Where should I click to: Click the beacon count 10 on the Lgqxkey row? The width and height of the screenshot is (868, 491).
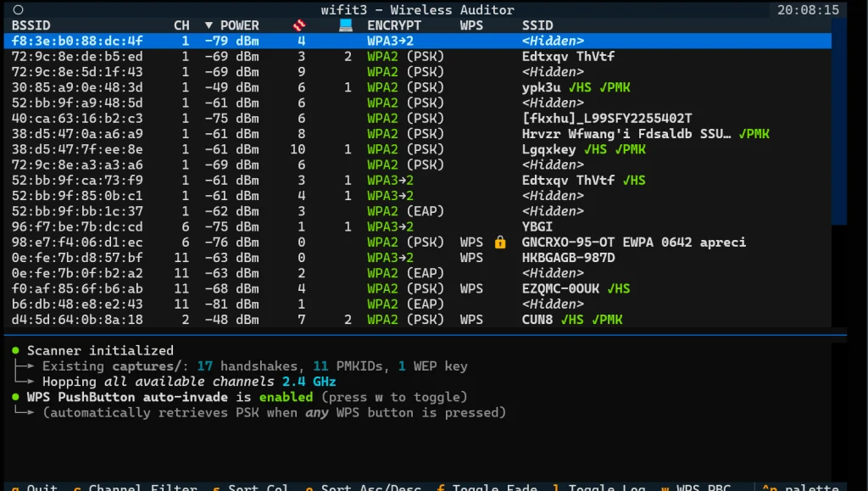tap(298, 149)
